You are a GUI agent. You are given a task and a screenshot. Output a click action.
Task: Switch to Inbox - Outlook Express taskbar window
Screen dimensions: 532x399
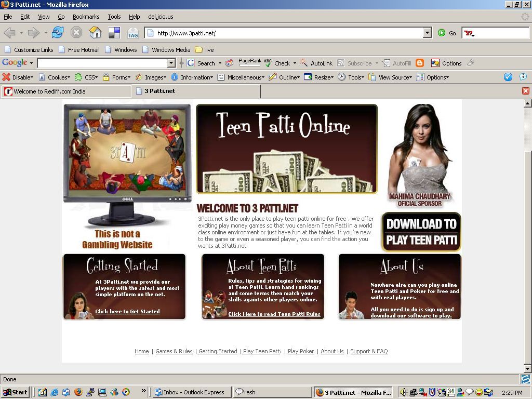(x=192, y=392)
